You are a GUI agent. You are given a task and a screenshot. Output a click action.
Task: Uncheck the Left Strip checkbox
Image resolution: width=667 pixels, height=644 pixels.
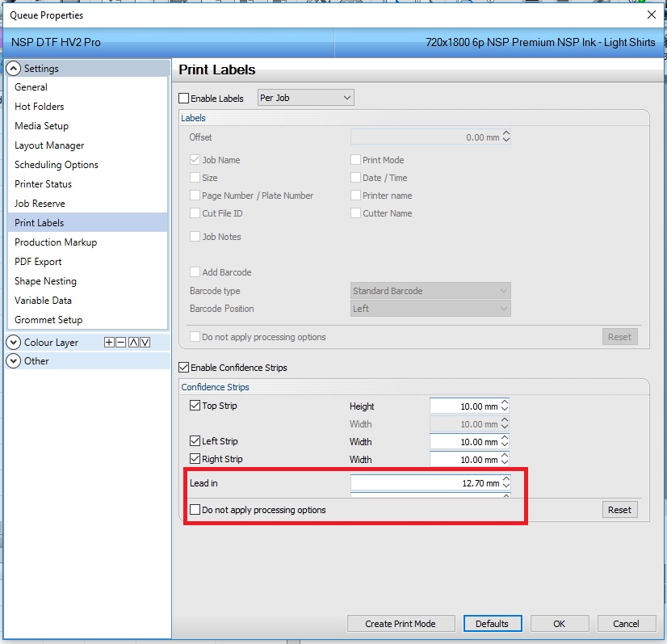pyautogui.click(x=195, y=440)
